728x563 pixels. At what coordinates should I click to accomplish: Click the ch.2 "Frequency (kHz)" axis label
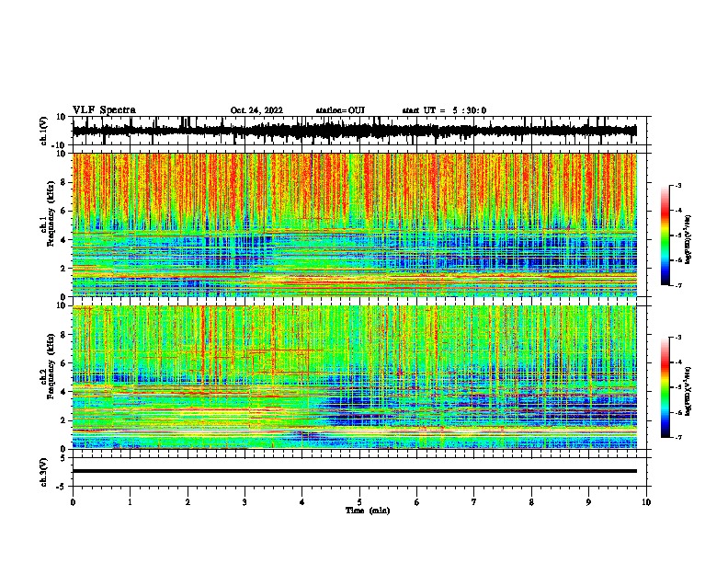[x=51, y=366]
